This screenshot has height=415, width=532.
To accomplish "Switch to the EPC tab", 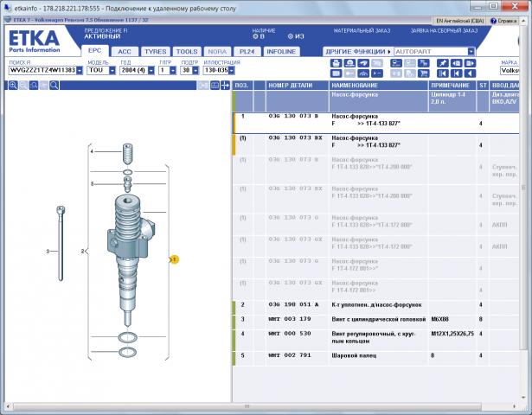I will coord(94,50).
